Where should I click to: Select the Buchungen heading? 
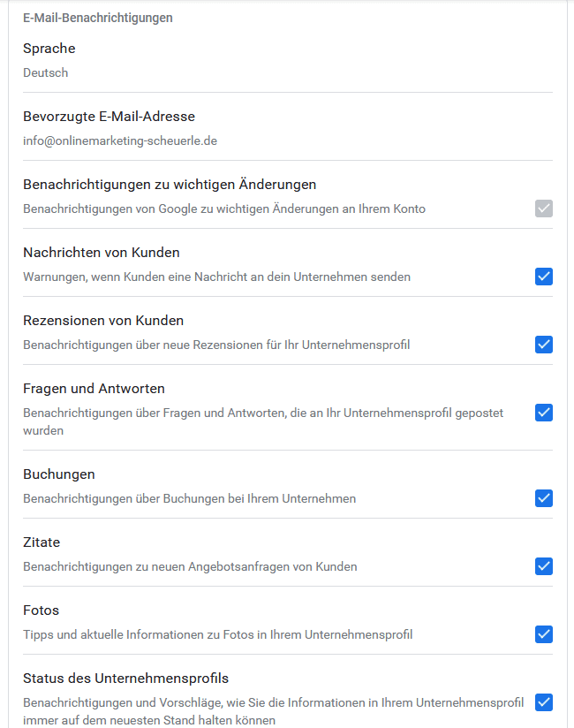(x=59, y=474)
